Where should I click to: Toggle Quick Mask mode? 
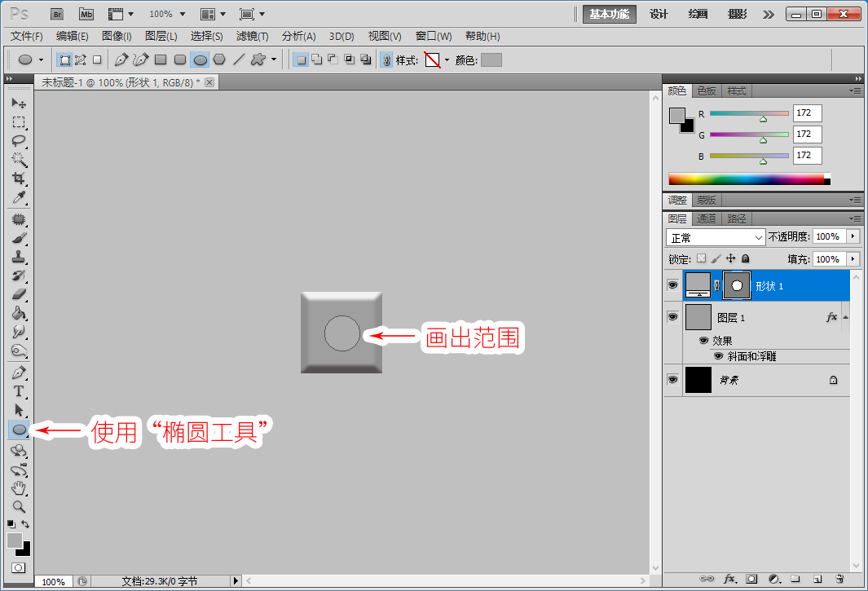point(18,567)
